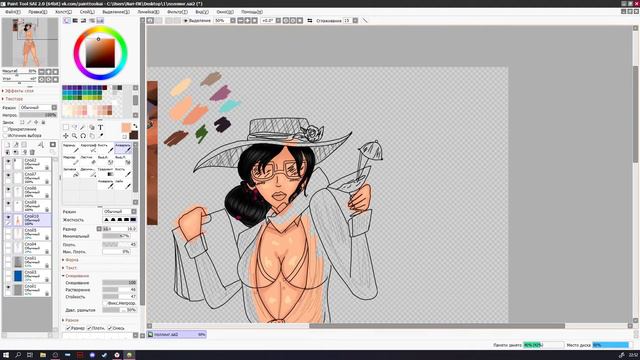This screenshot has height=360, width=640.
Task: Toggle the Прикрепление checkbox
Action: (5, 129)
